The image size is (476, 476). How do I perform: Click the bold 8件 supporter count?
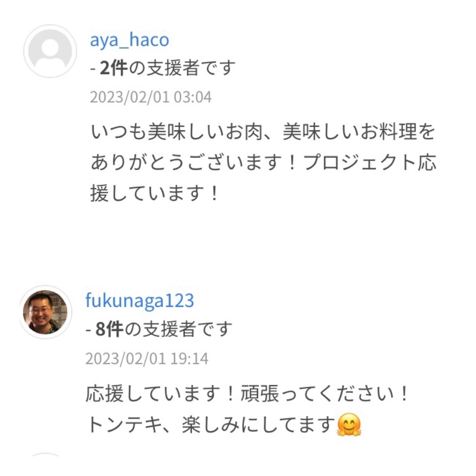point(109,329)
